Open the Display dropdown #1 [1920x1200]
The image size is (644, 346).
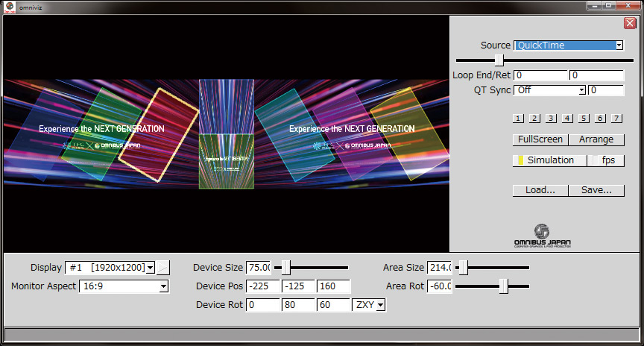point(110,268)
